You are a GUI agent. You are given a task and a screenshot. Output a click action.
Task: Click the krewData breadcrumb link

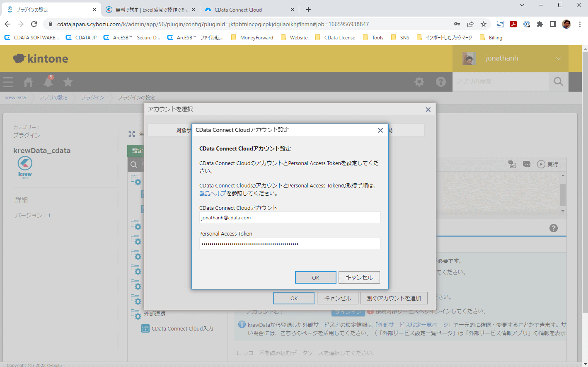click(x=15, y=97)
